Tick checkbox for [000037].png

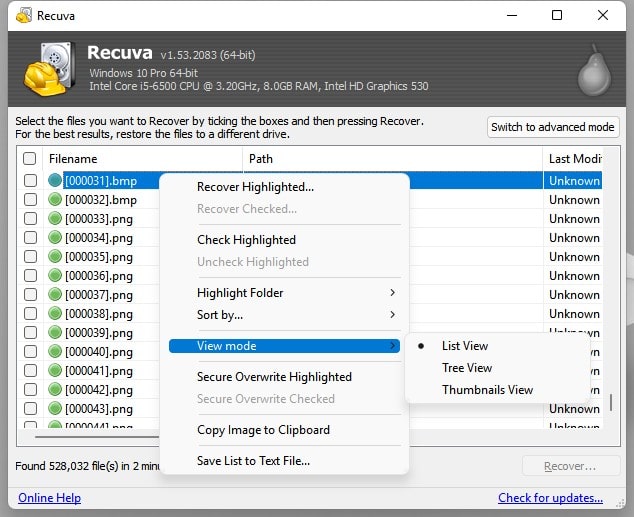tap(30, 294)
